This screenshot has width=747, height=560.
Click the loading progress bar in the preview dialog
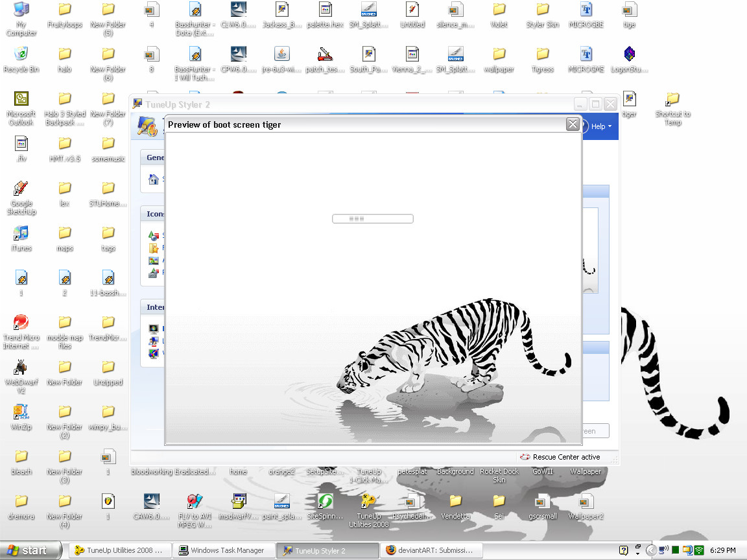coord(373,218)
